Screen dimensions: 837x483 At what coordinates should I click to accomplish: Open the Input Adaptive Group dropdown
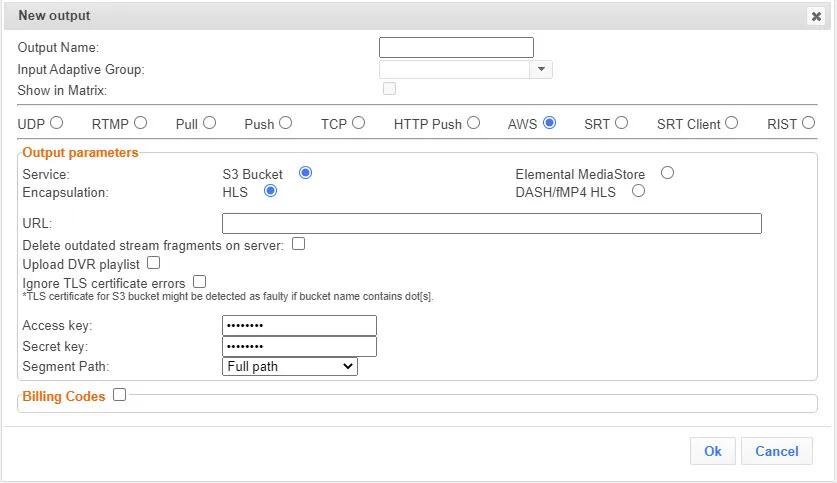click(x=541, y=69)
